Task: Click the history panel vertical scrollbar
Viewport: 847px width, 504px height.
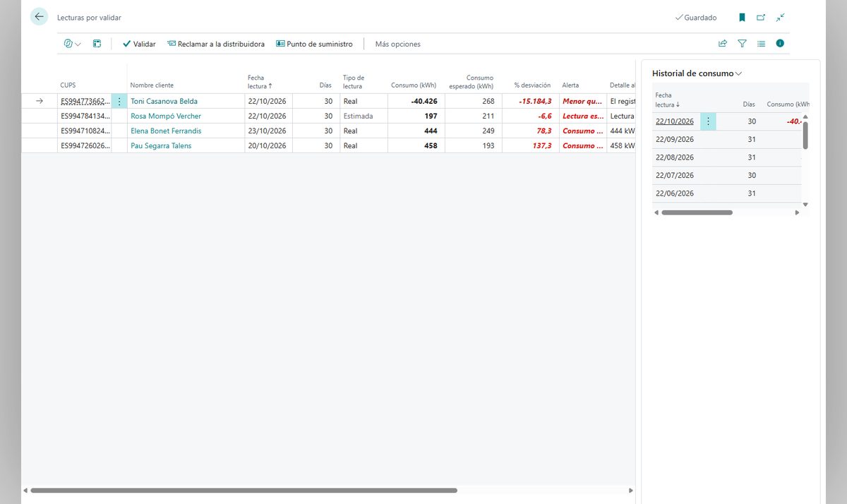Action: click(805, 136)
